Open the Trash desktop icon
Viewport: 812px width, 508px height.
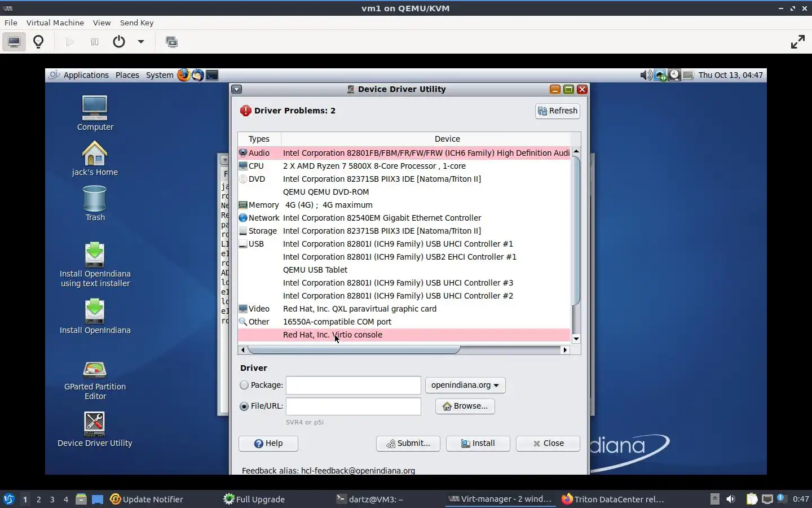pyautogui.click(x=95, y=203)
